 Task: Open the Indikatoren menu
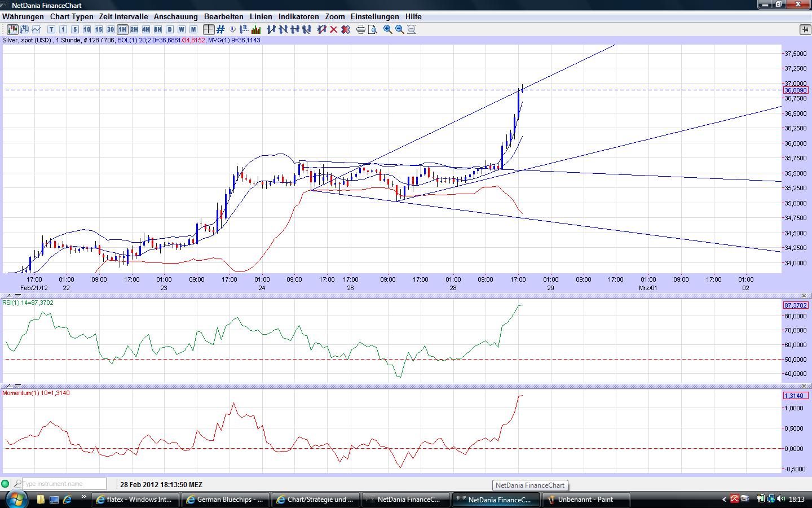299,17
